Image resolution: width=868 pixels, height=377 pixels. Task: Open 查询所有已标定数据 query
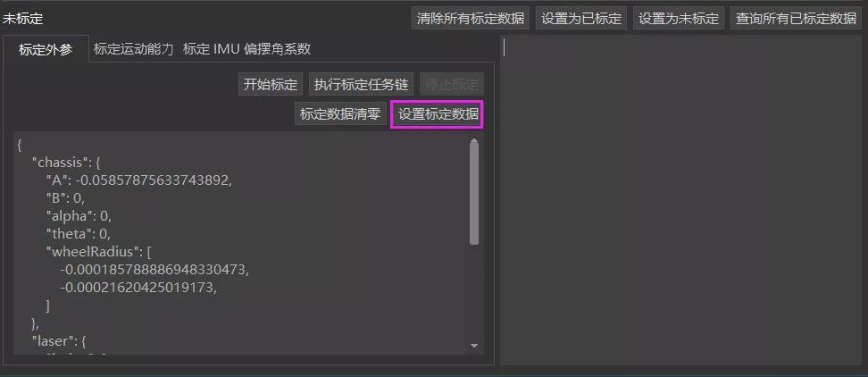tap(796, 18)
